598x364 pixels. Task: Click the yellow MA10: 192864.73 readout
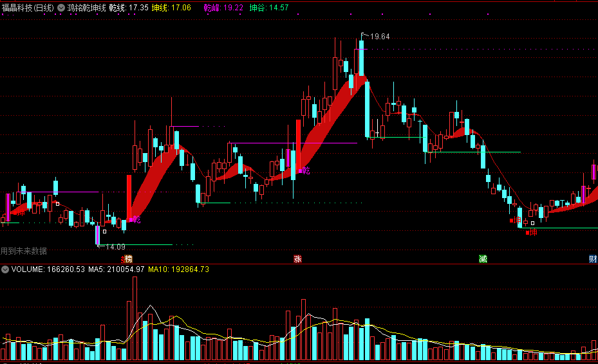tap(178, 269)
